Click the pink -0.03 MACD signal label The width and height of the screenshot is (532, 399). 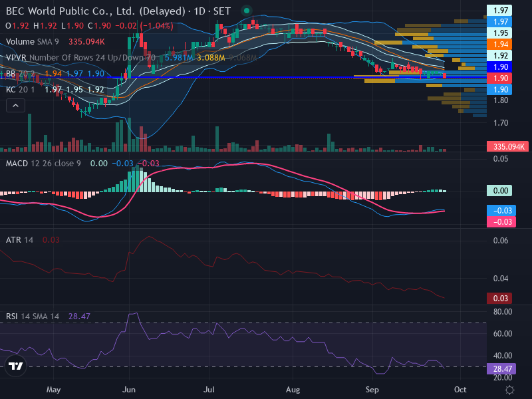(x=501, y=222)
